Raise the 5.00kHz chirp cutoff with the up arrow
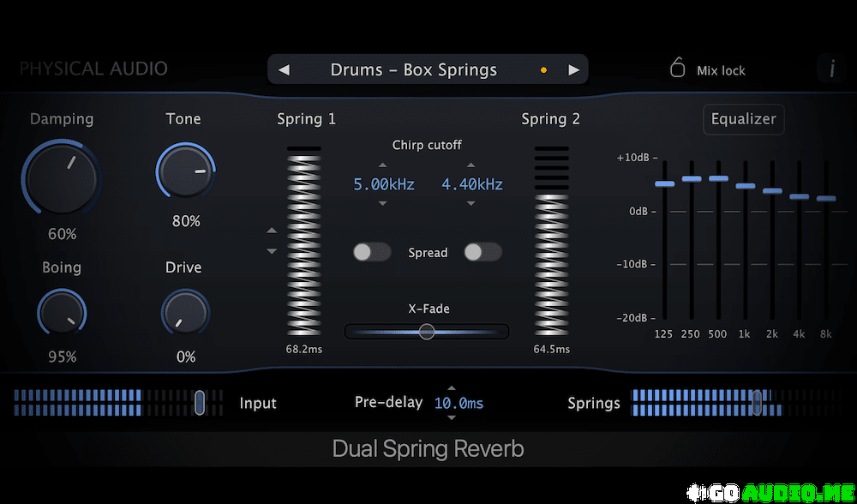Screen dimensions: 857x504 [x=382, y=165]
